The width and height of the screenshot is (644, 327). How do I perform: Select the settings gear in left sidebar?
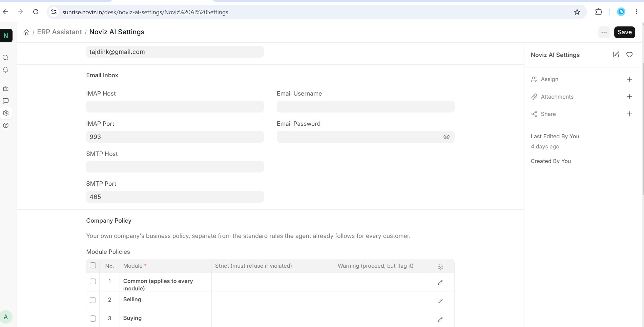tap(6, 113)
